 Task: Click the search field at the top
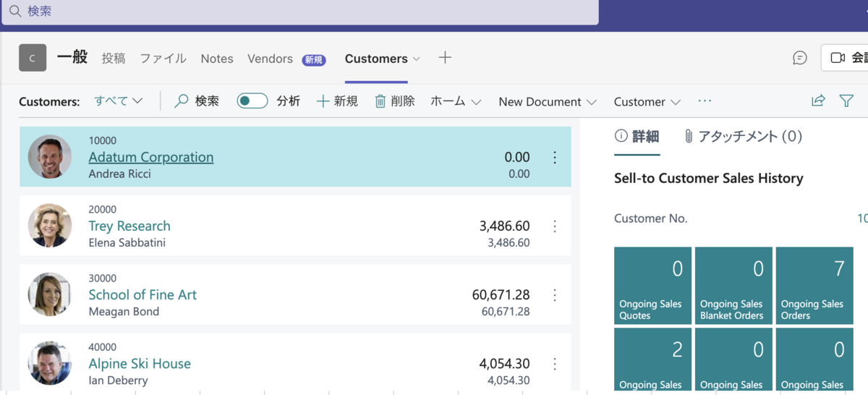[299, 12]
